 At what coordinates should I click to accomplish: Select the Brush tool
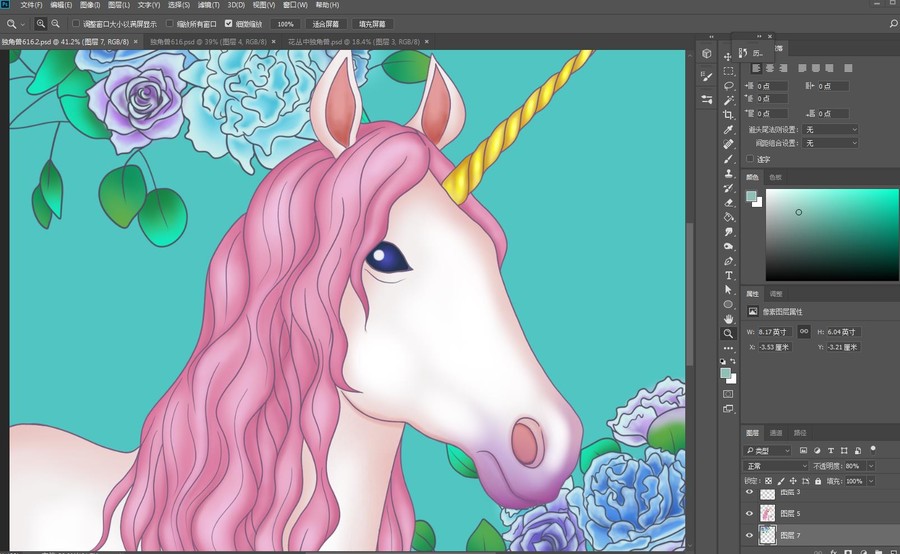click(728, 159)
